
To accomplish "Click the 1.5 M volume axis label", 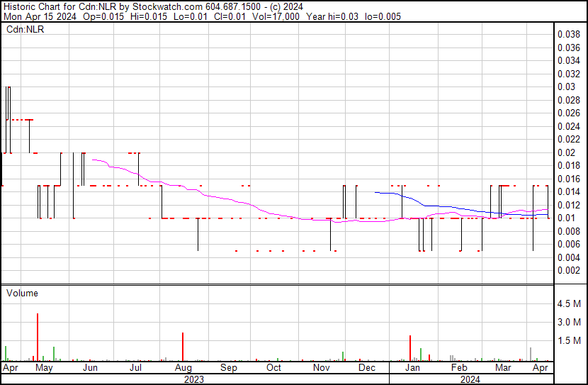I will coord(571,341).
